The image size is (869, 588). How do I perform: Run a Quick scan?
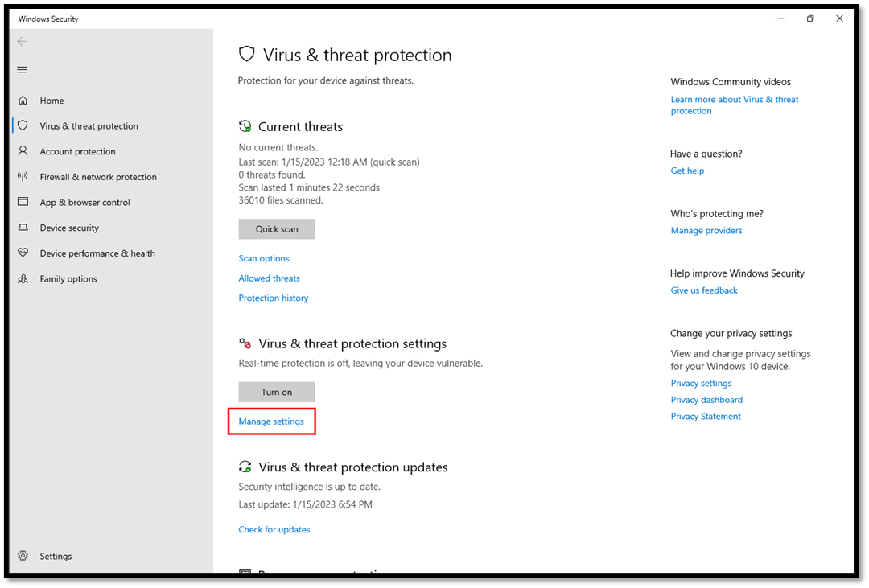277,229
